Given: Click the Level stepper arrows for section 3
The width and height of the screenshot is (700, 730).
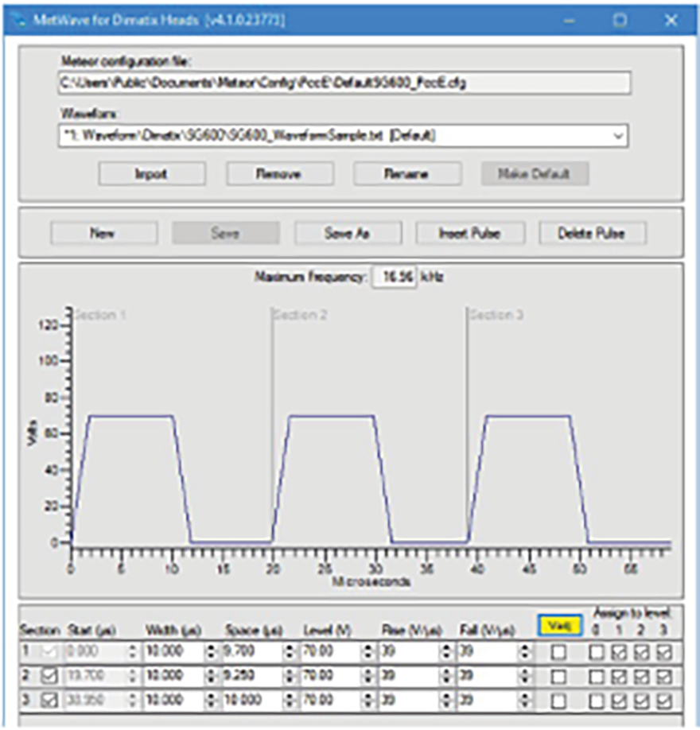Looking at the screenshot, I should point(368,701).
